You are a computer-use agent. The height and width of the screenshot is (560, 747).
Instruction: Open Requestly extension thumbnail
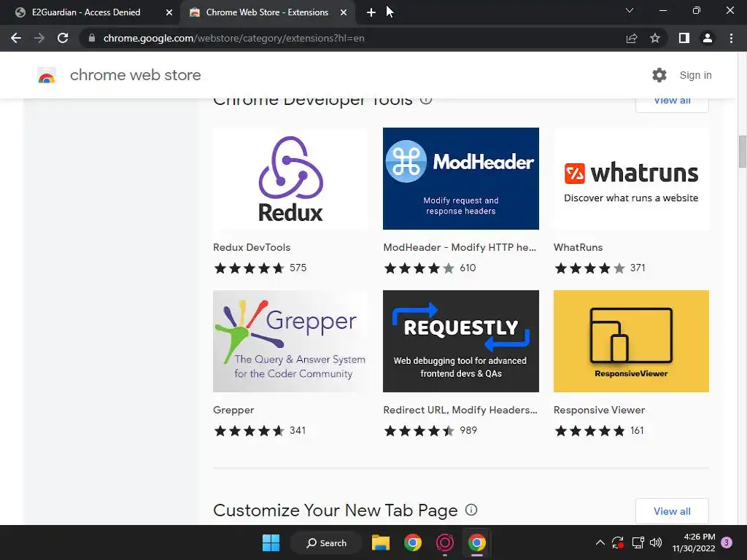point(461,341)
